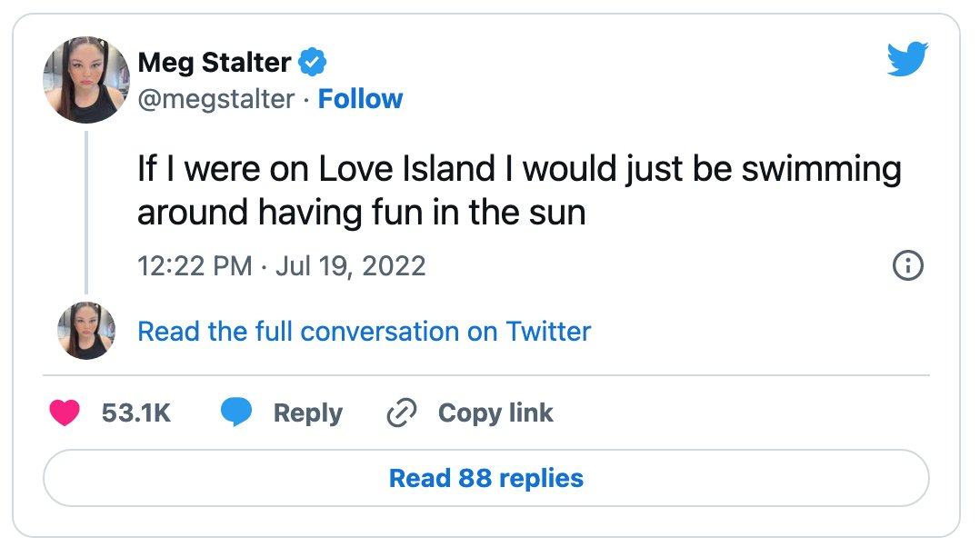Click the 12:22 PM Jul 19, 2022 timestamp

click(x=281, y=266)
